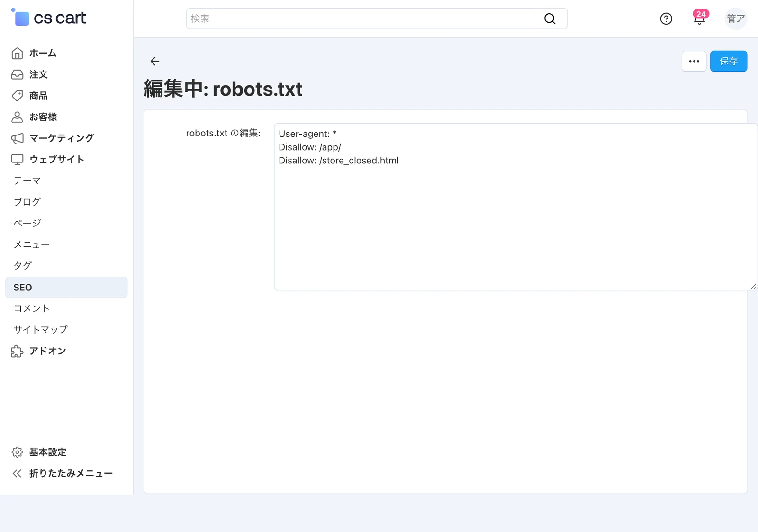Open the three-dots more actions menu
Image resolution: width=758 pixels, height=532 pixels.
click(694, 61)
